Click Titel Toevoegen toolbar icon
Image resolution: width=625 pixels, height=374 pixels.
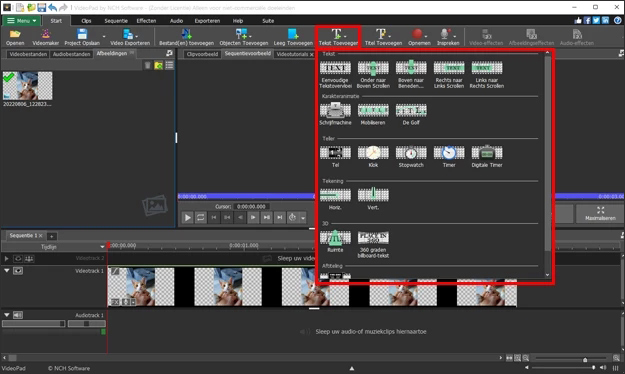click(x=383, y=37)
